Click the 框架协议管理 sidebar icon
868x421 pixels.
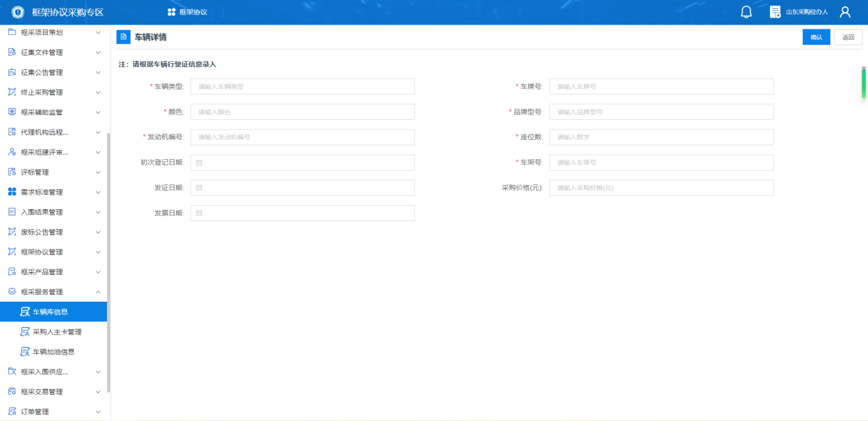click(x=12, y=252)
